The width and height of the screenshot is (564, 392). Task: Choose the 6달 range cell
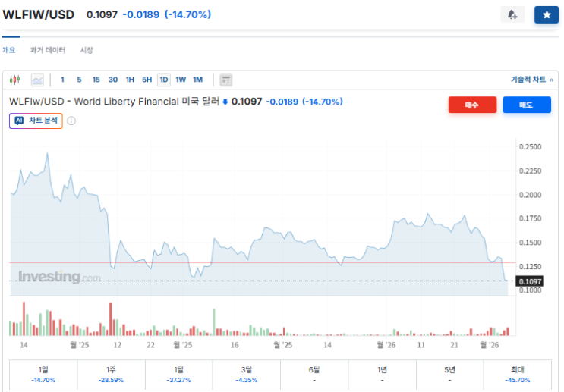coord(314,375)
